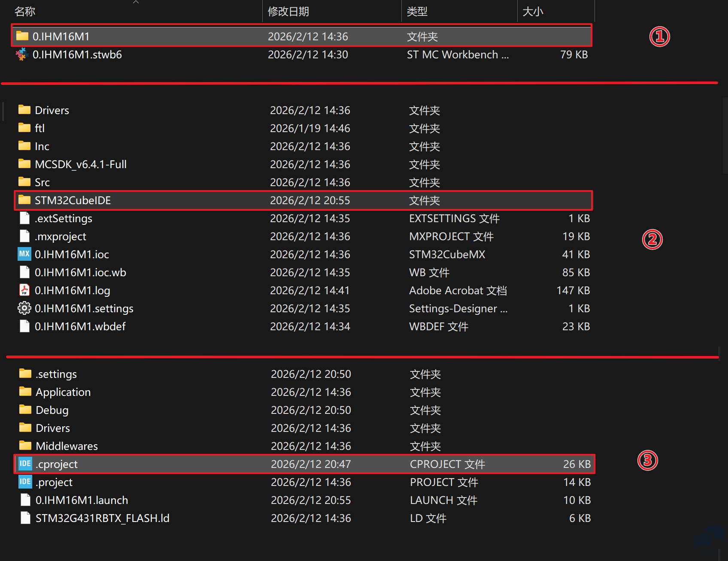This screenshot has width=728, height=561.
Task: Click the STM32CubeIDE folder icon
Action: pyautogui.click(x=24, y=200)
